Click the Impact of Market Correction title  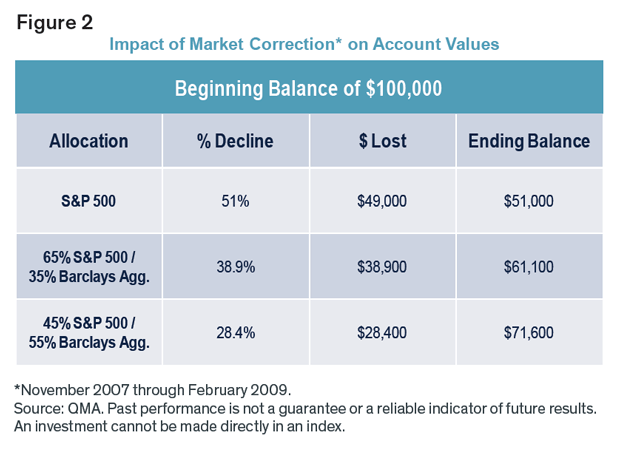click(x=304, y=44)
